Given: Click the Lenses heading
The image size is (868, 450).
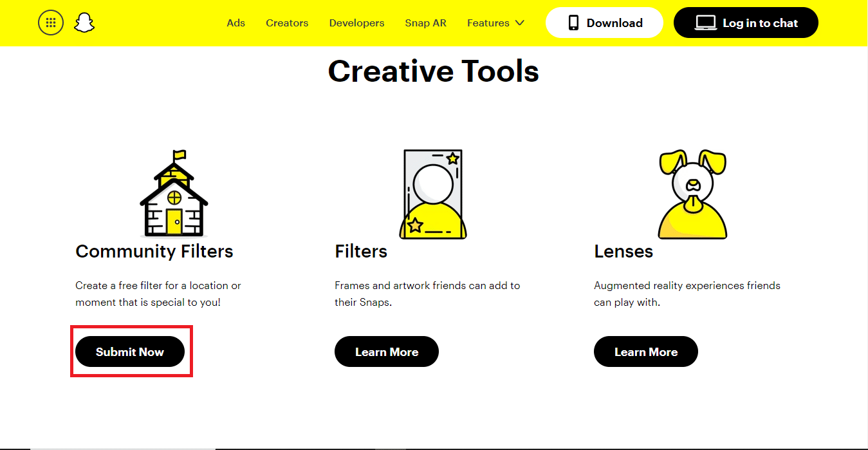Looking at the screenshot, I should click(623, 251).
